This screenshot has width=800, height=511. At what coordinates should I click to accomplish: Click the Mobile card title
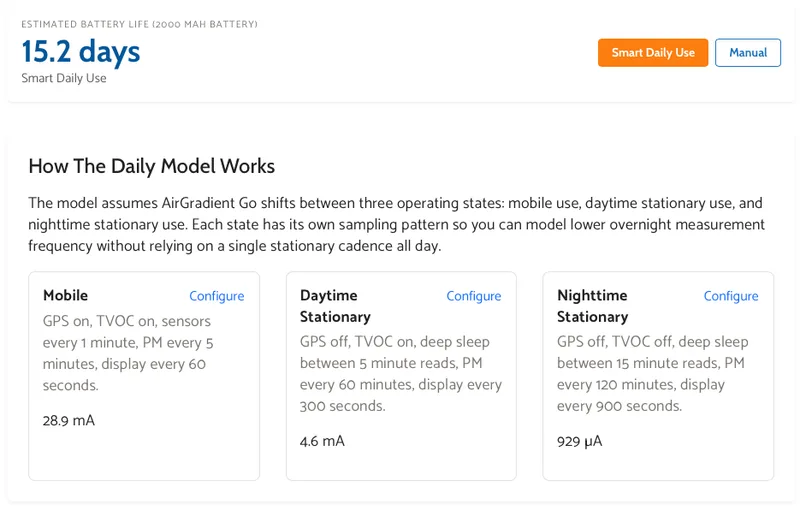pyautogui.click(x=65, y=296)
